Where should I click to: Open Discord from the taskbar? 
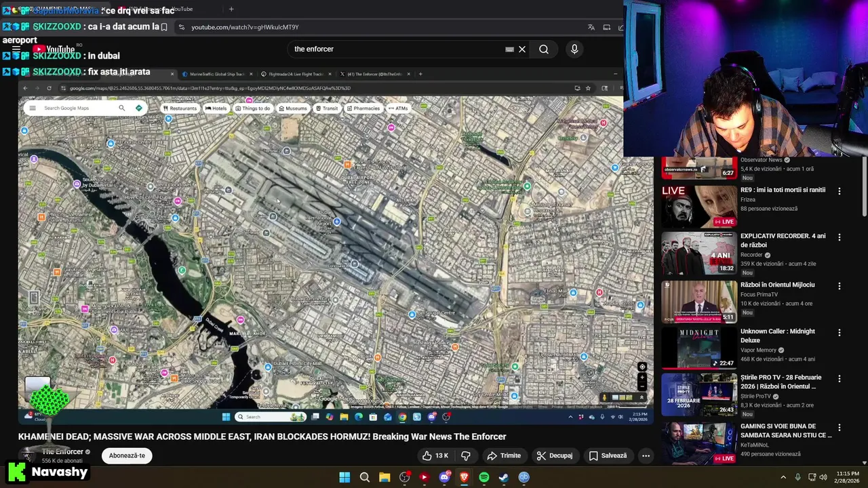444,477
